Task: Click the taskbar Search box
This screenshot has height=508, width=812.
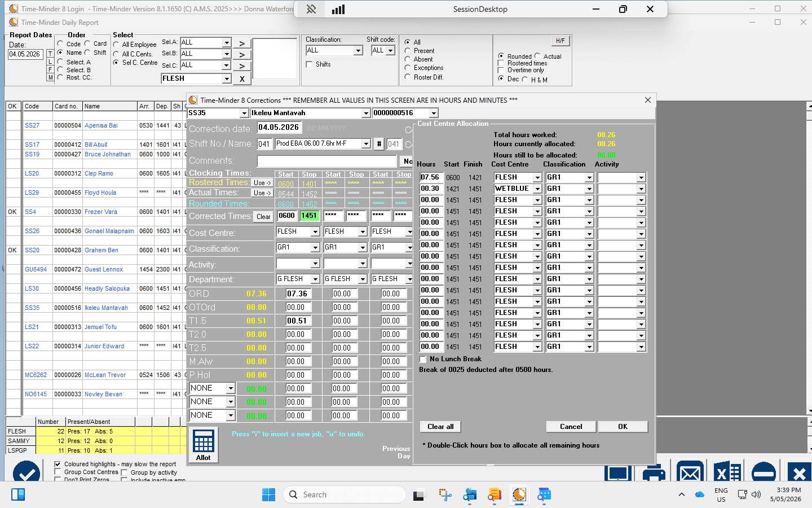Action: [x=344, y=494]
